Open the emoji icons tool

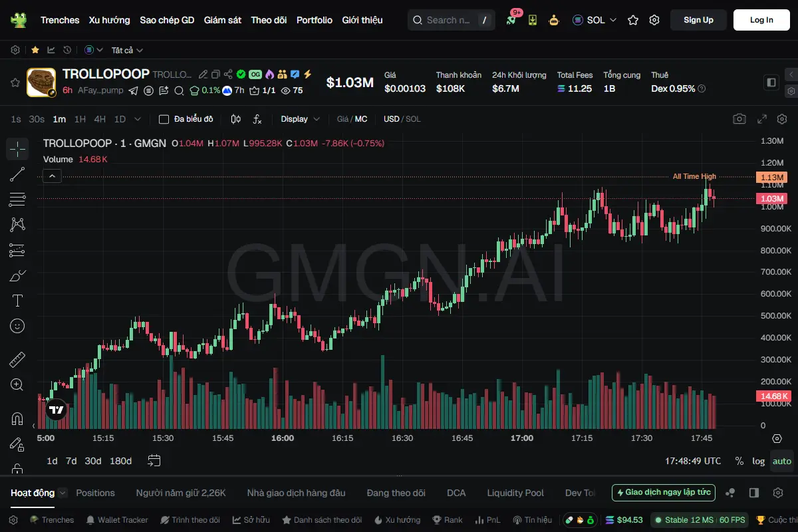17,326
